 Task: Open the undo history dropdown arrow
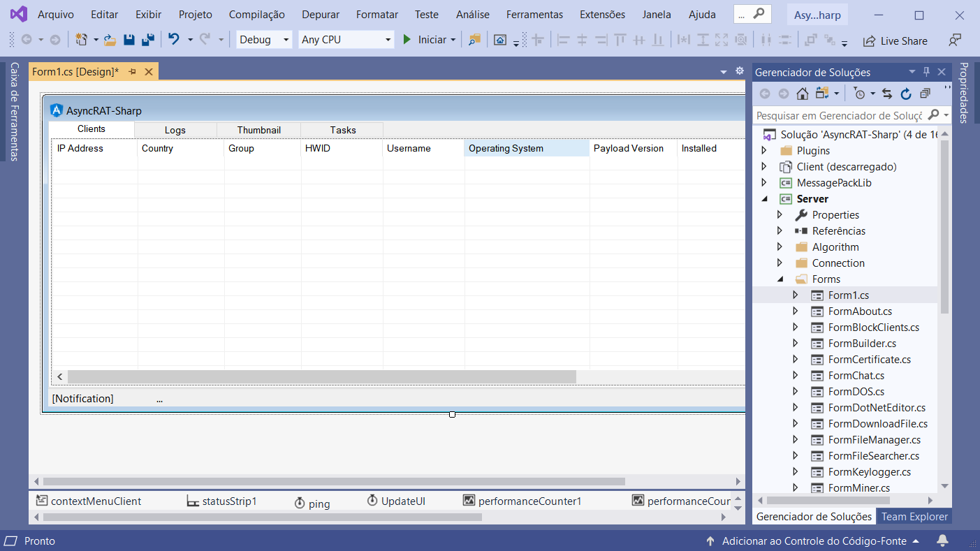pos(190,40)
